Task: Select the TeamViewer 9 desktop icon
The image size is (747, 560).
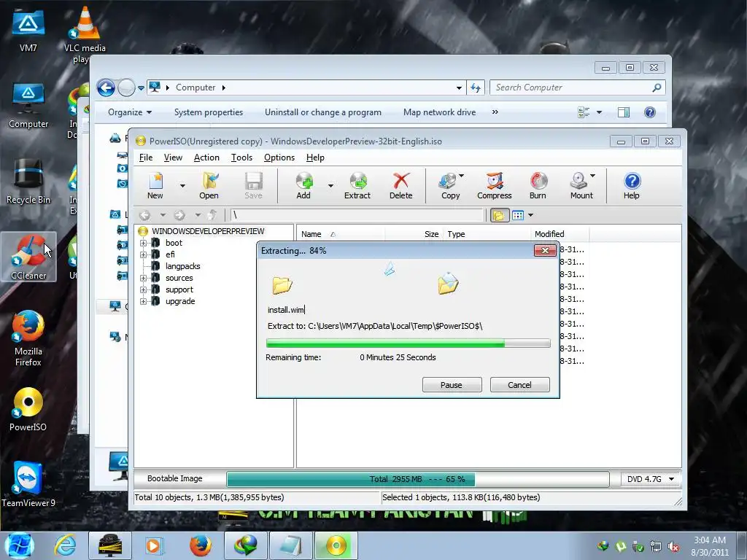Action: 28,484
